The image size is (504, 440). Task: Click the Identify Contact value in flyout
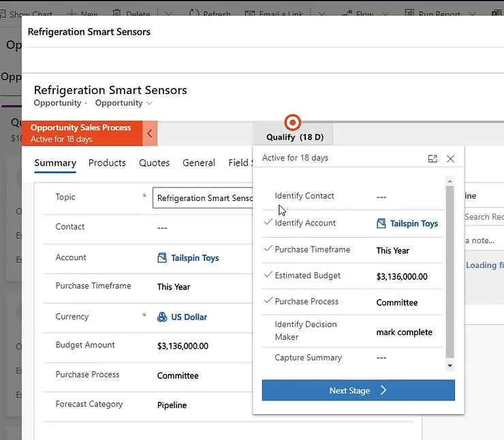381,197
